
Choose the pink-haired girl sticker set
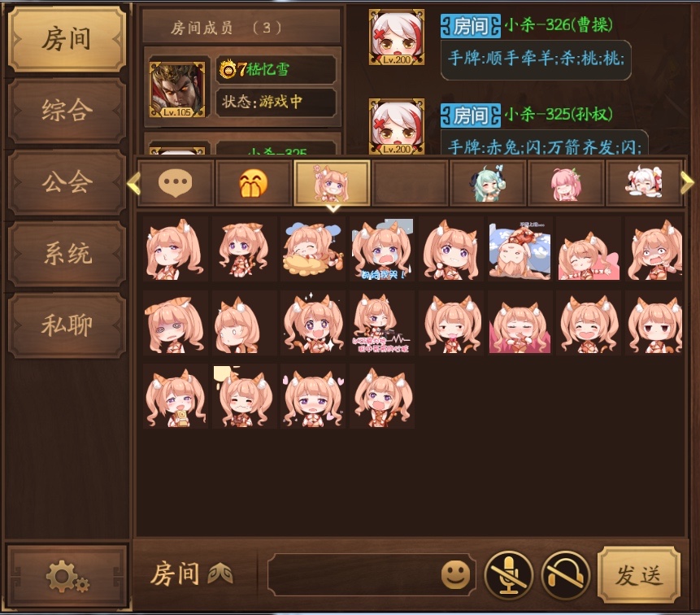click(x=566, y=183)
